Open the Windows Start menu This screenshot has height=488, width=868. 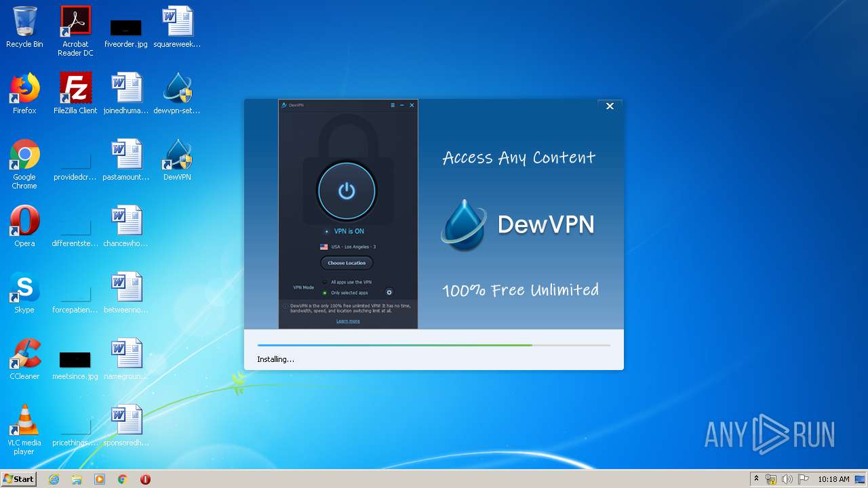pyautogui.click(x=19, y=479)
